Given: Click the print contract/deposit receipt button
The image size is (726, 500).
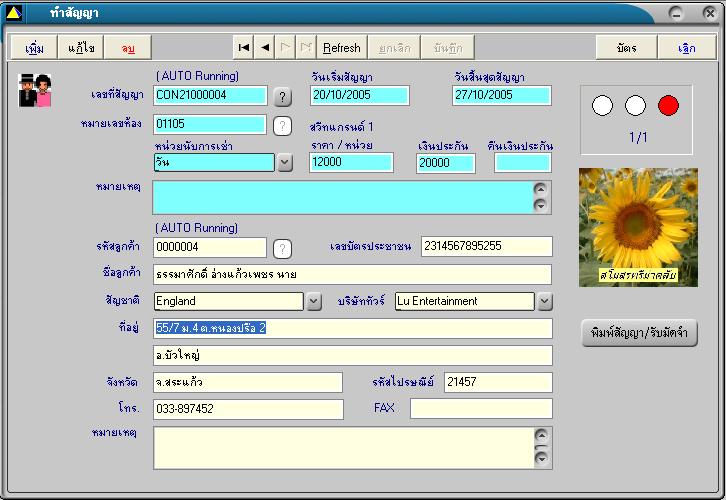Looking at the screenshot, I should coord(638,333).
